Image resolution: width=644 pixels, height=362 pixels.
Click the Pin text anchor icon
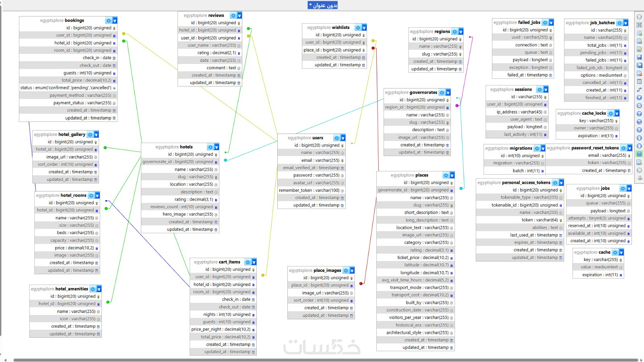pos(639,178)
